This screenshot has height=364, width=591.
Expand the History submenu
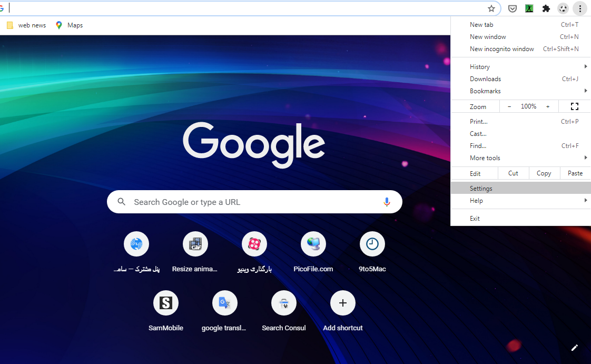(520, 67)
